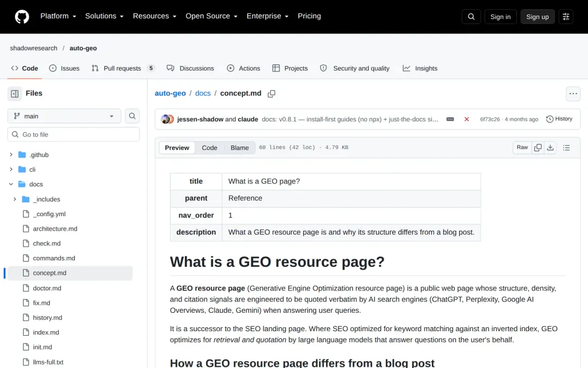Viewport: 588px width, 368px height.
Task: Click the Sign in button
Action: pyautogui.click(x=500, y=17)
